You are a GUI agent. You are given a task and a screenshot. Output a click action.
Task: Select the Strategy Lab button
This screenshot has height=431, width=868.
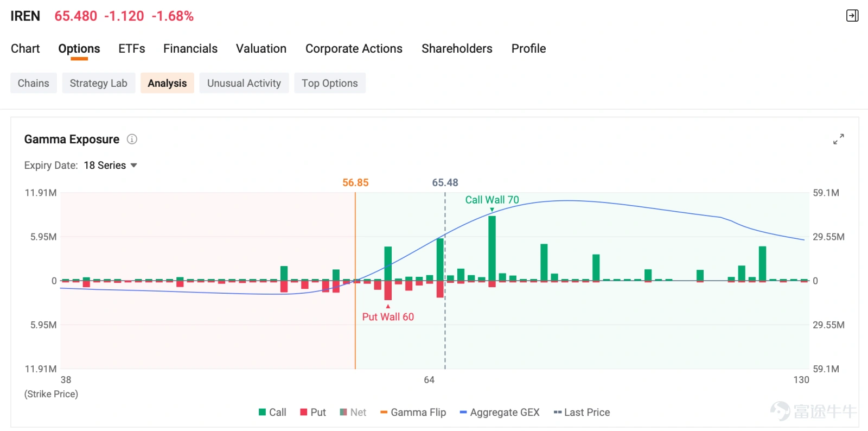pyautogui.click(x=99, y=83)
